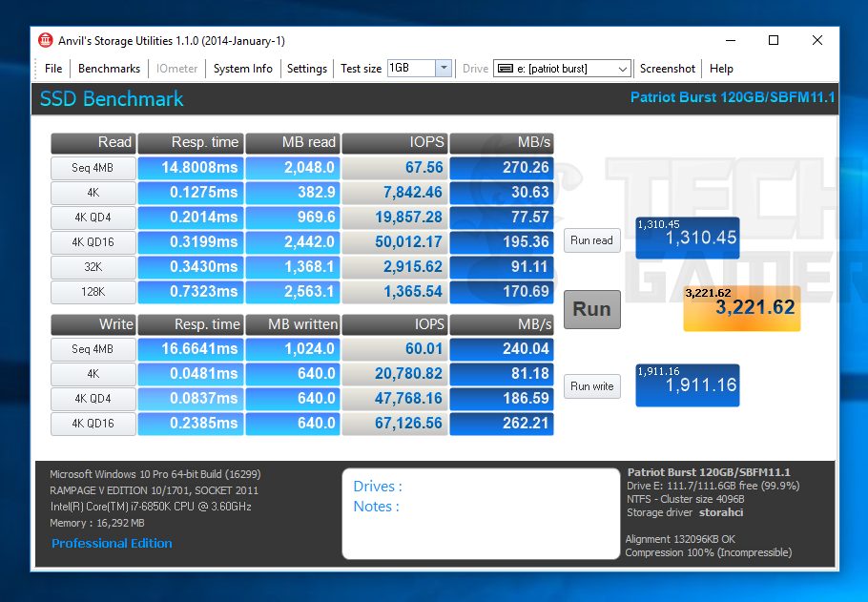
Task: Expand the Drive e: [patriot burst] dropdown
Action: [622, 69]
